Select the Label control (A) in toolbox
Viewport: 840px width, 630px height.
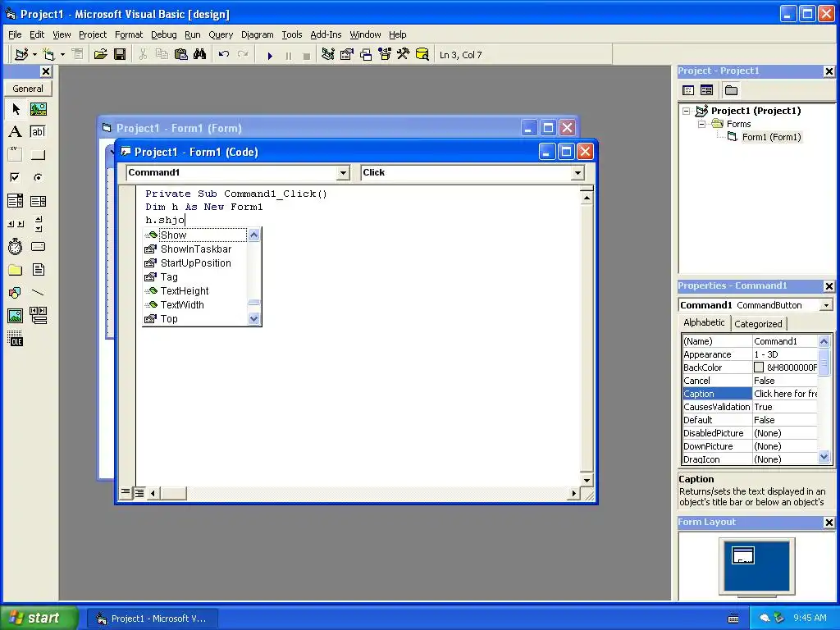pos(16,132)
